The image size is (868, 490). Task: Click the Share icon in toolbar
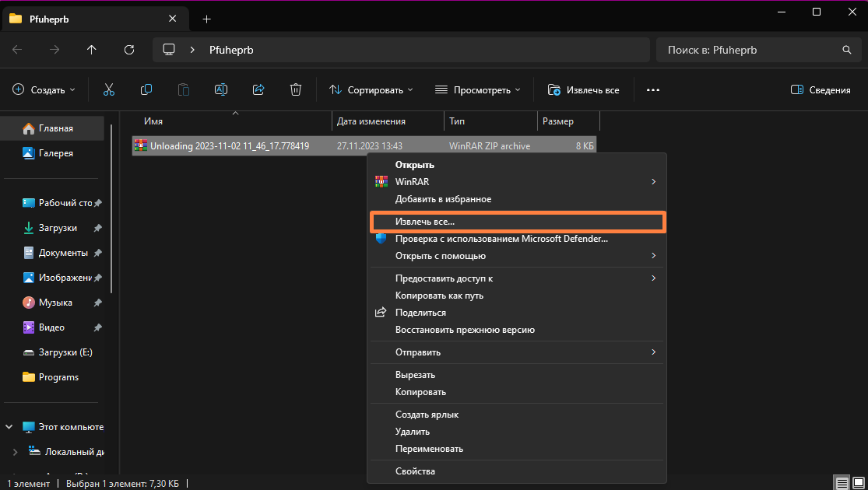(x=258, y=89)
